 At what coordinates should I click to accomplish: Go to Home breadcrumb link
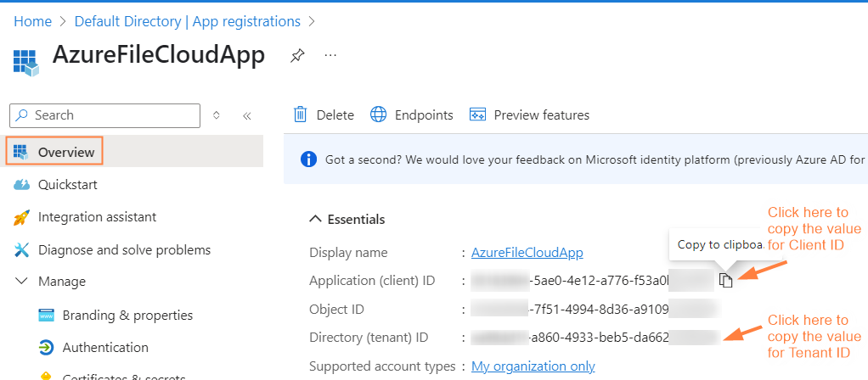click(31, 21)
